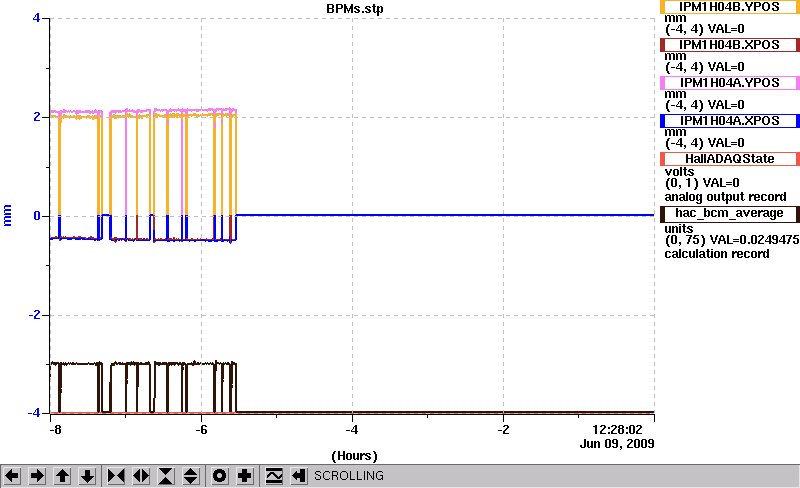800x488 pixels.
Task: Click the BPMs.stp graph title
Action: (x=355, y=9)
